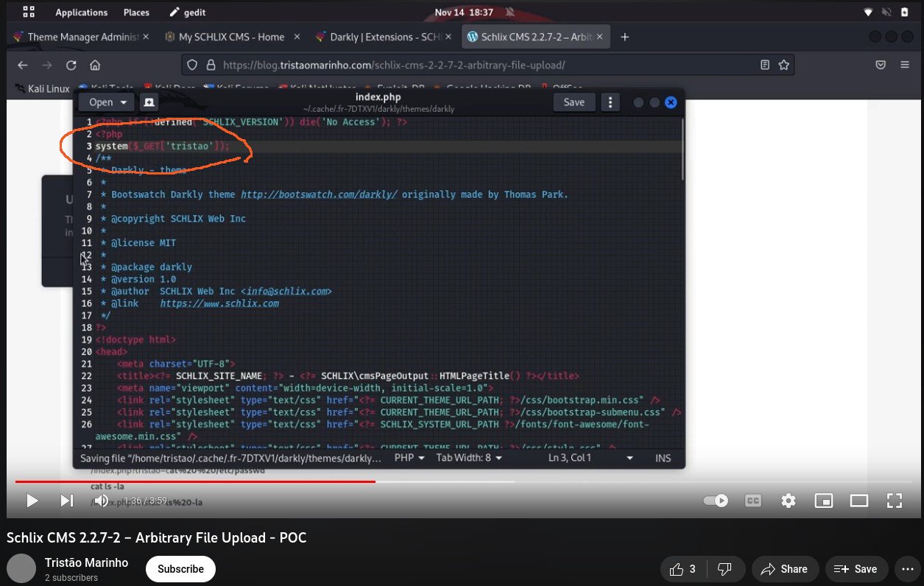924x586 pixels.
Task: Reload the Firefox page
Action: click(71, 65)
